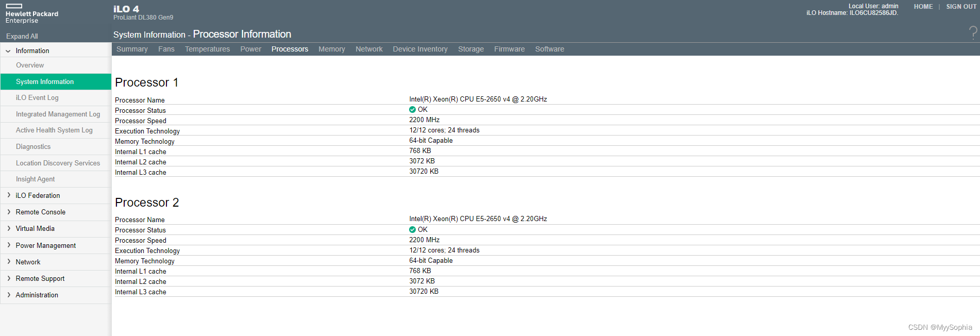Image resolution: width=980 pixels, height=336 pixels.
Task: Click Processor 2 speed 2200 MHz value
Action: 425,240
